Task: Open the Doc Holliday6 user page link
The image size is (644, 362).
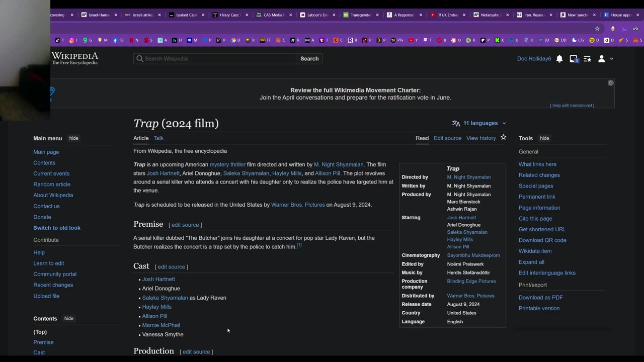Action: point(534,59)
